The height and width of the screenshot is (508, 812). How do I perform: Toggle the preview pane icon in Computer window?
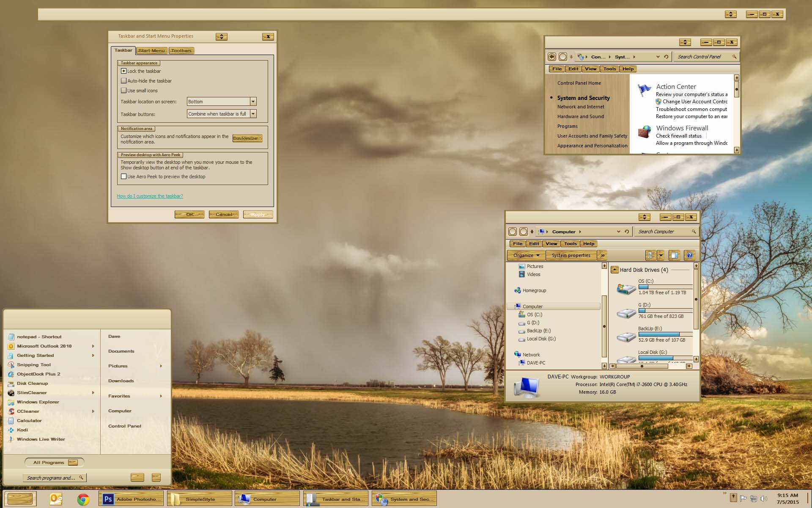click(675, 255)
